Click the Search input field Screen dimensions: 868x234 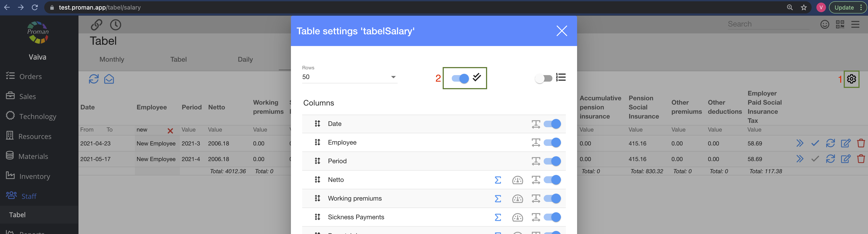(768, 24)
